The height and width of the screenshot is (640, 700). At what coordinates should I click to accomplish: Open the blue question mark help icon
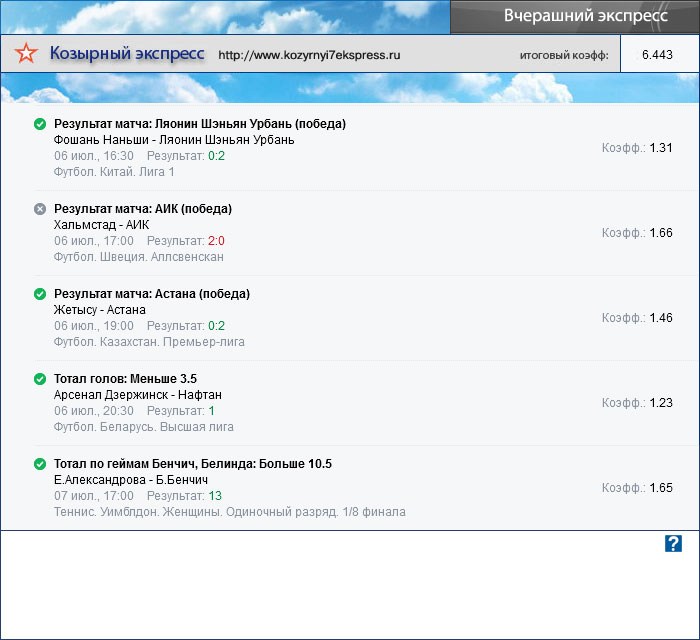pos(673,544)
